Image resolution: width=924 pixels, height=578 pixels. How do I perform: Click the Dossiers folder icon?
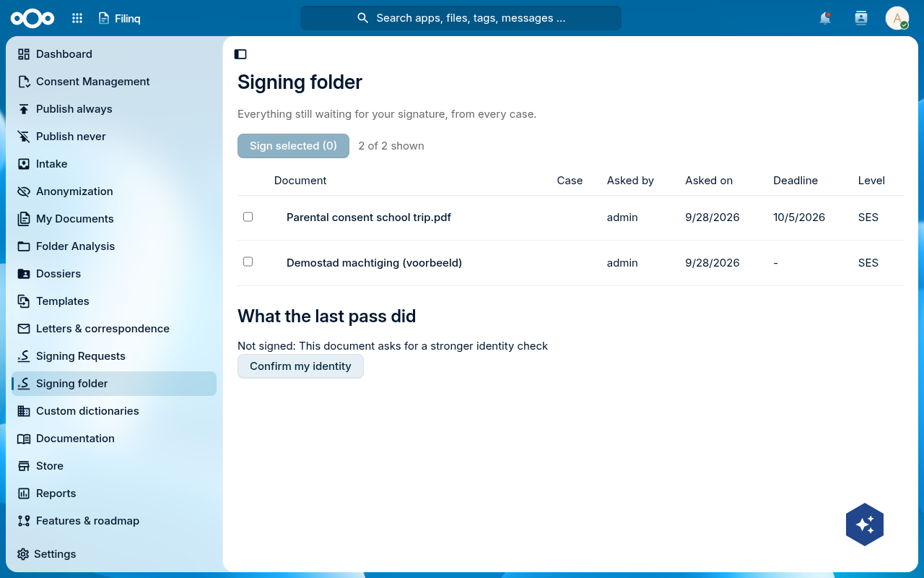24,274
